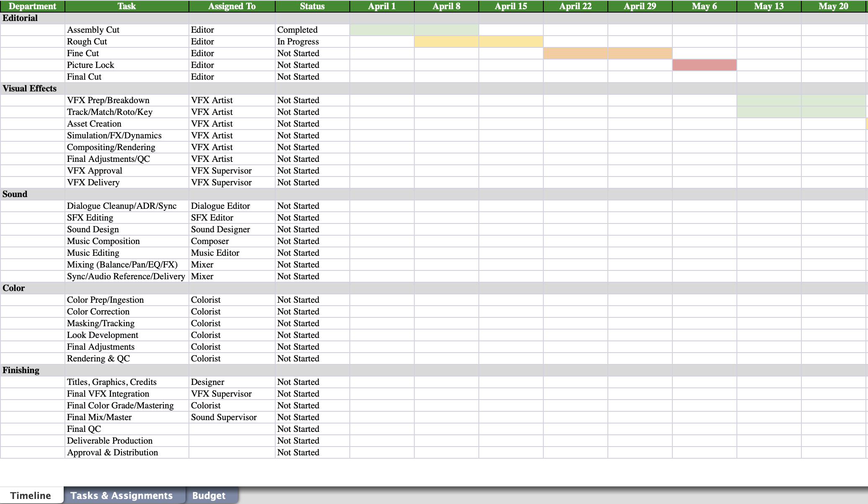Click the green VFX Prep/Breakdown bar under May 13
This screenshot has width=868, height=504.
click(x=769, y=100)
